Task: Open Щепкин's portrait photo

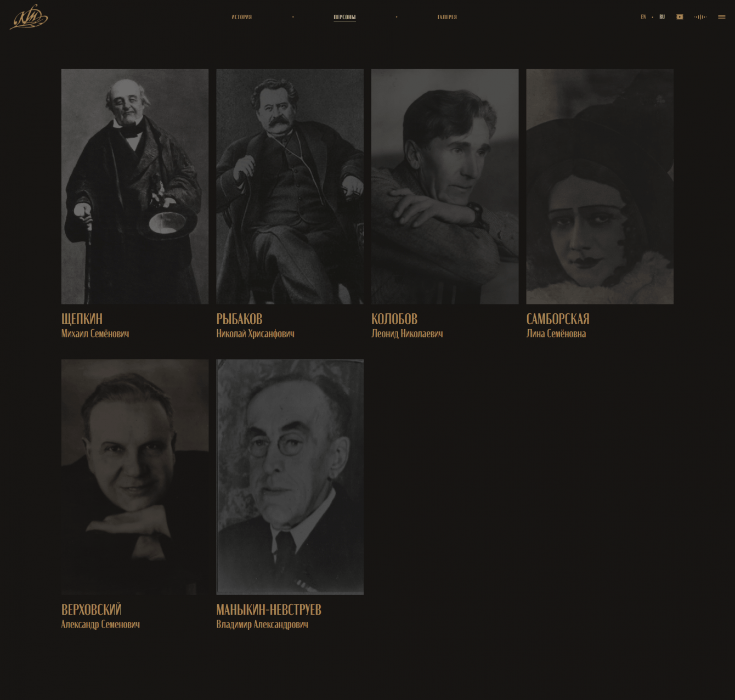Action: 135,187
